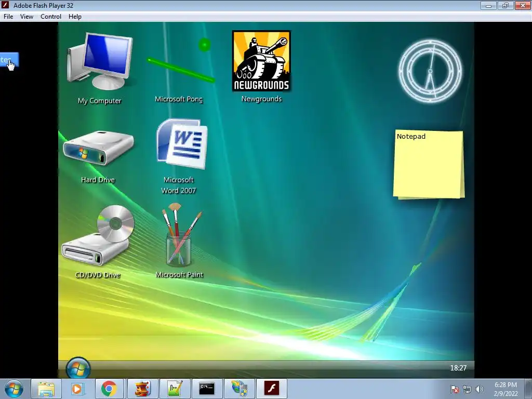Open Notepad++ from taskbar
532x399 pixels.
pyautogui.click(x=175, y=389)
